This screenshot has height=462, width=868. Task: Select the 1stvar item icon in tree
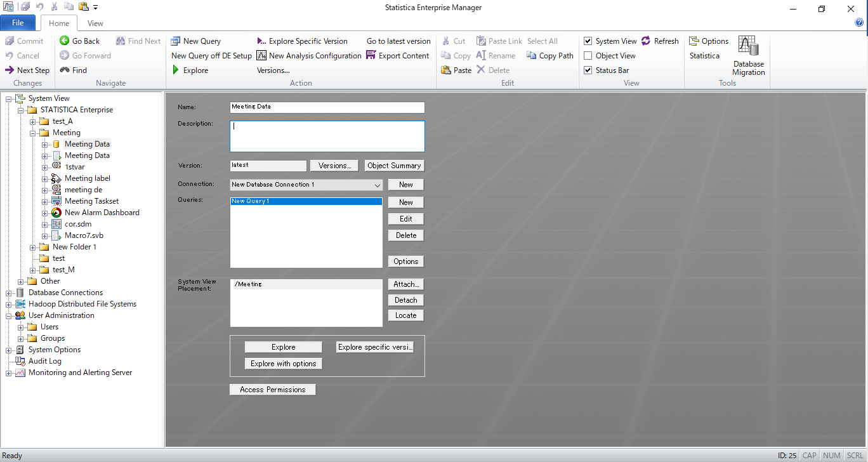[x=56, y=166]
